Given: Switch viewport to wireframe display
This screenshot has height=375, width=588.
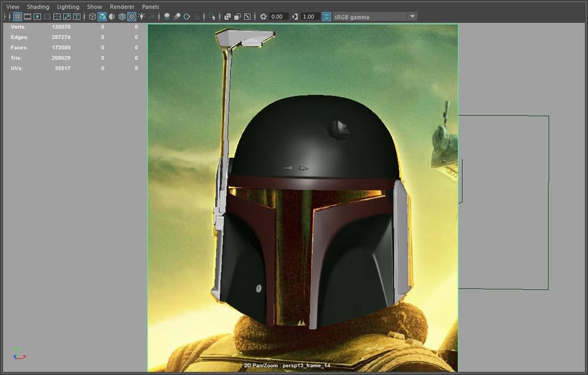Looking at the screenshot, I should pyautogui.click(x=92, y=17).
